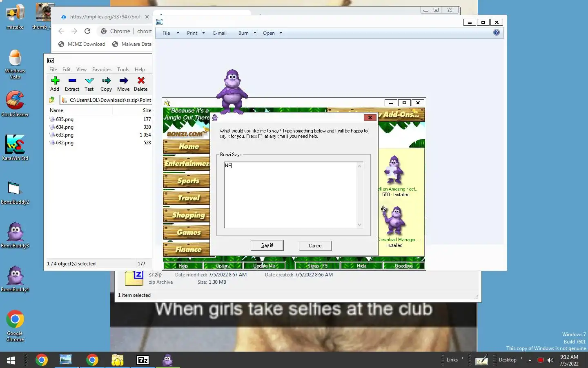This screenshot has width=588, height=368.
Task: Click Games on Bonzi sidebar
Action: pos(186,232)
